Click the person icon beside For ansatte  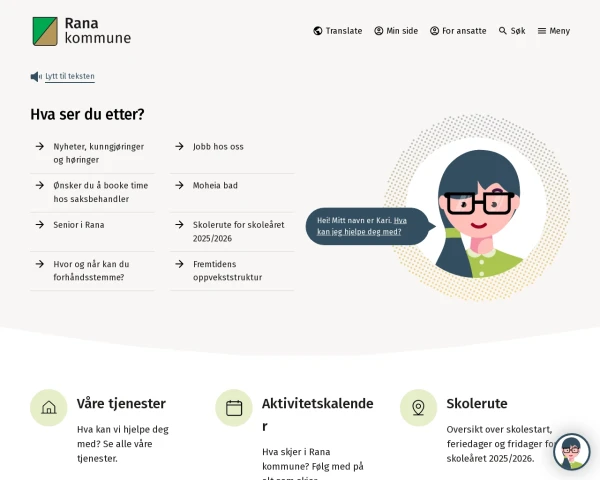(x=434, y=31)
